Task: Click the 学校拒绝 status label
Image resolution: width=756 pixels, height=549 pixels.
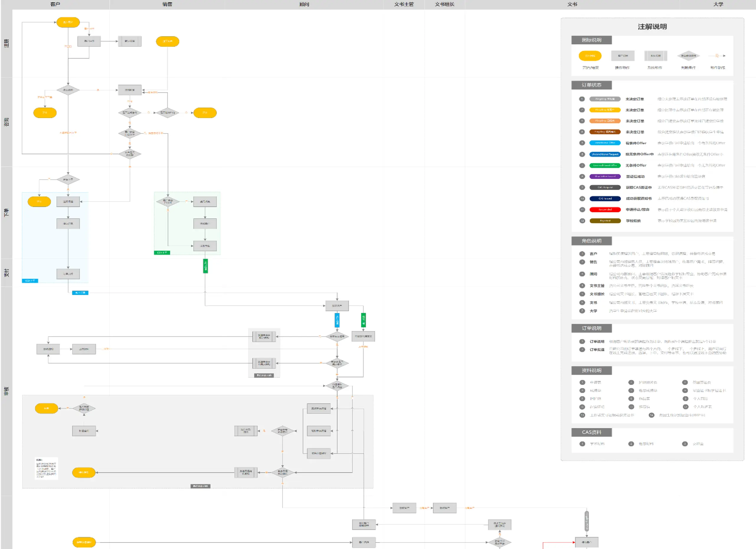Action: click(x=633, y=221)
